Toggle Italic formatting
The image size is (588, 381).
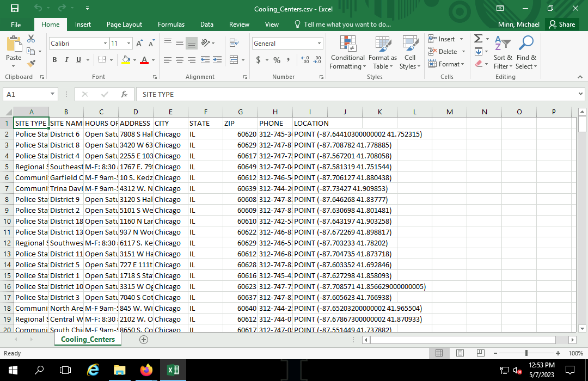click(x=66, y=60)
